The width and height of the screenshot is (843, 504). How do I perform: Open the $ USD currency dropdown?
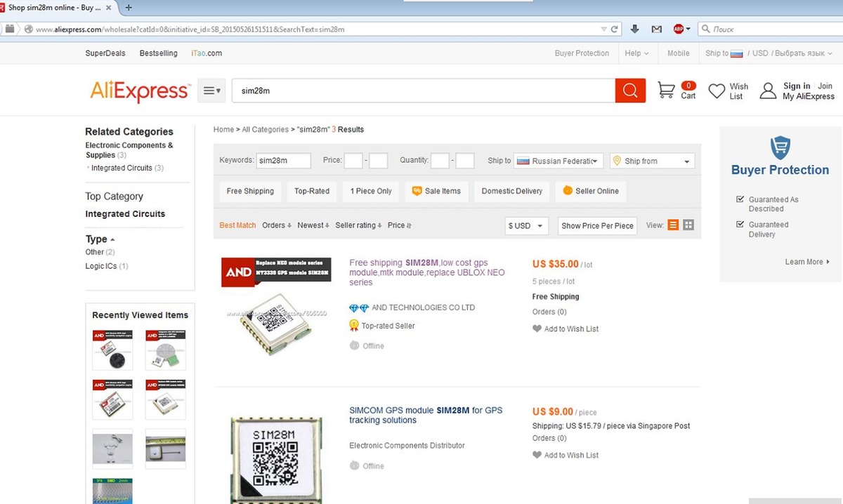coord(527,225)
